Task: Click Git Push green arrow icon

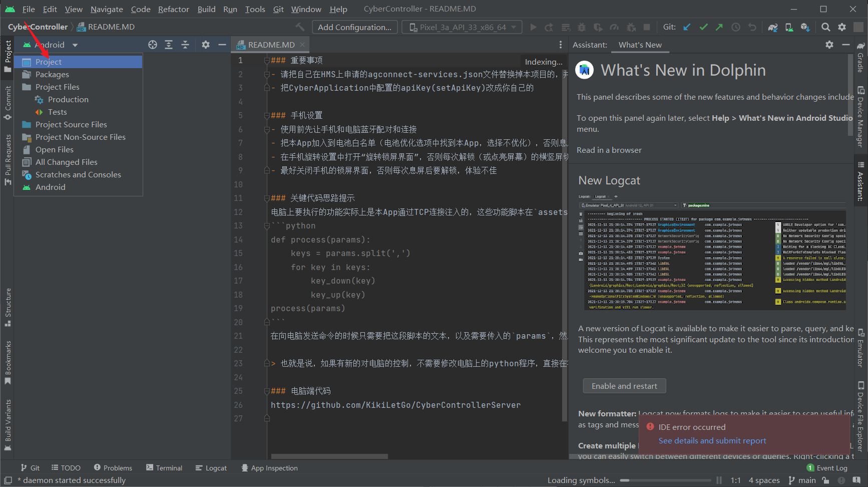Action: coord(719,27)
